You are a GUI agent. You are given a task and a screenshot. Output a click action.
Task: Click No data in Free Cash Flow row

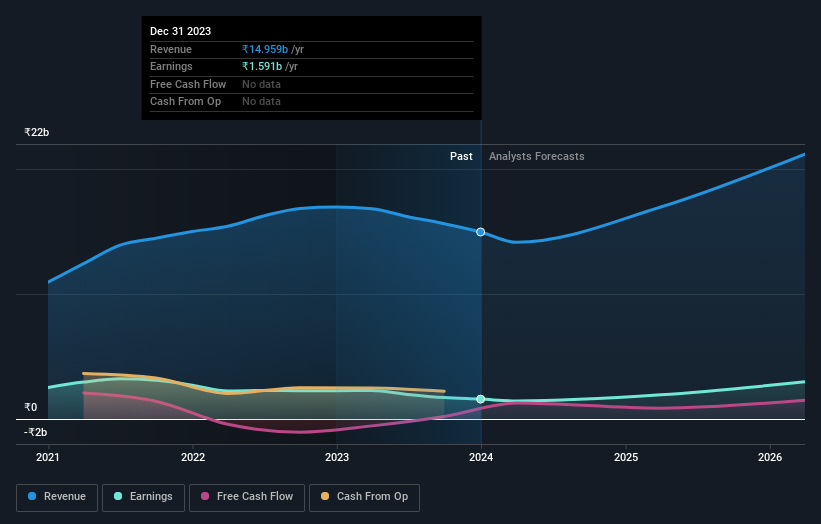[261, 84]
